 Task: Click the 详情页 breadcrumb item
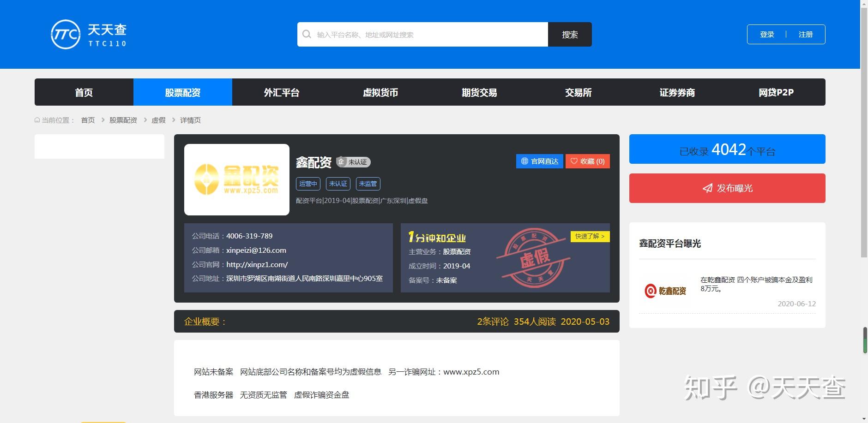click(190, 120)
